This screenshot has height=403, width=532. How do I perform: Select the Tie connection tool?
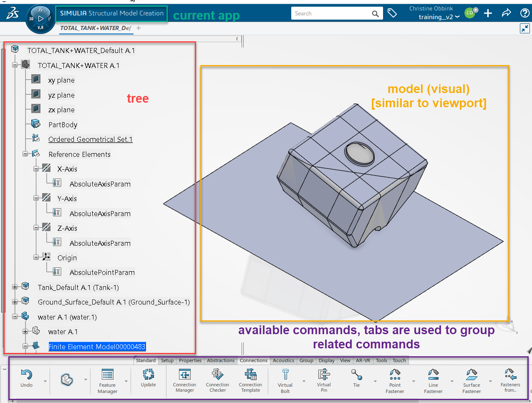pyautogui.click(x=356, y=378)
